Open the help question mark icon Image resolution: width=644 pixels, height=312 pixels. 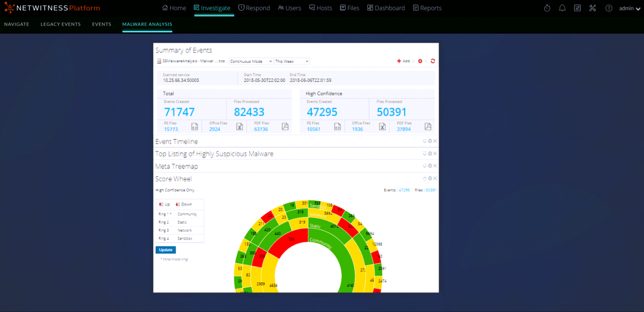coord(609,8)
